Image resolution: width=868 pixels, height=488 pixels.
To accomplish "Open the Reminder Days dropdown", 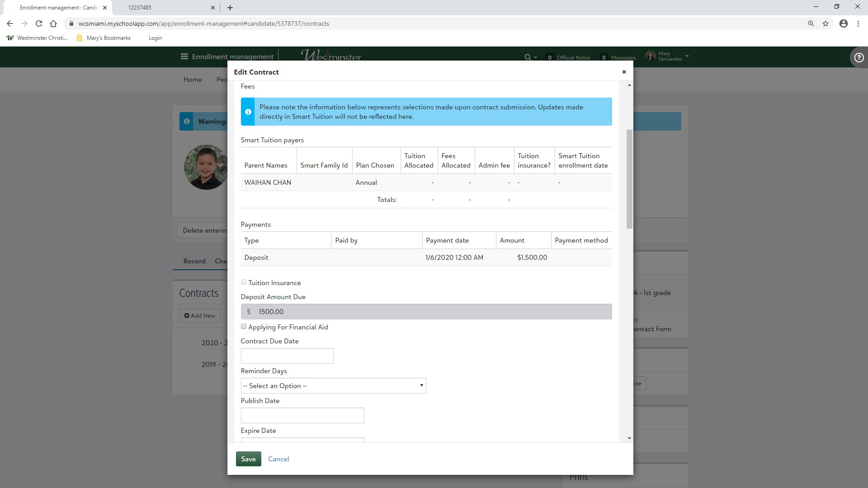I will pyautogui.click(x=333, y=385).
